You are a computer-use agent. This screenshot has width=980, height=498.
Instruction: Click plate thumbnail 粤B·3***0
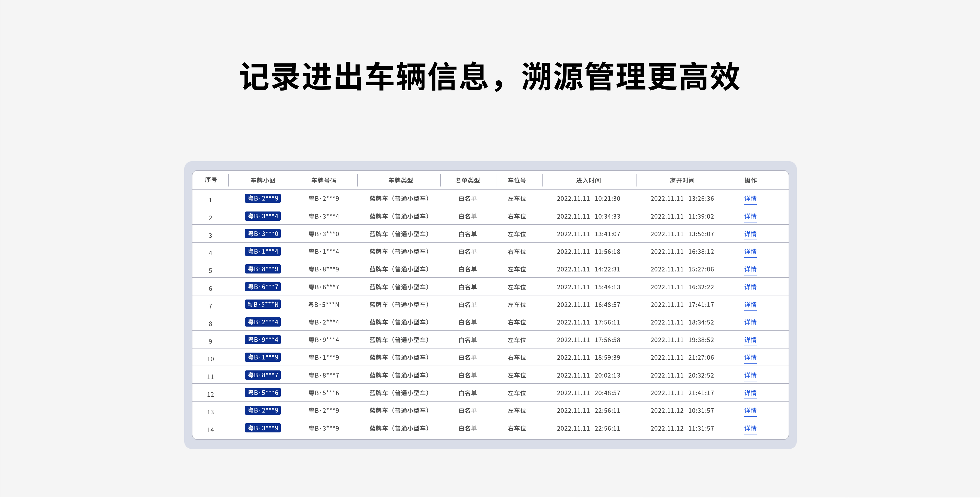[x=263, y=234]
